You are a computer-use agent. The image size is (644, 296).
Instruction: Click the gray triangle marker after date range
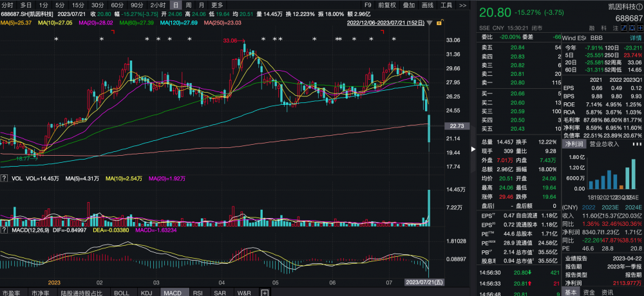[x=430, y=23]
